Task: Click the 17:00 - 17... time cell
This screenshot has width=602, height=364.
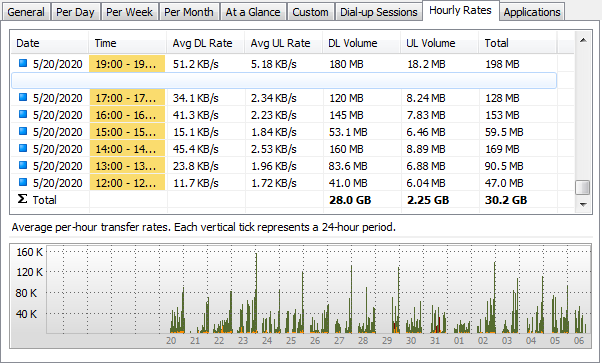Action: point(127,98)
